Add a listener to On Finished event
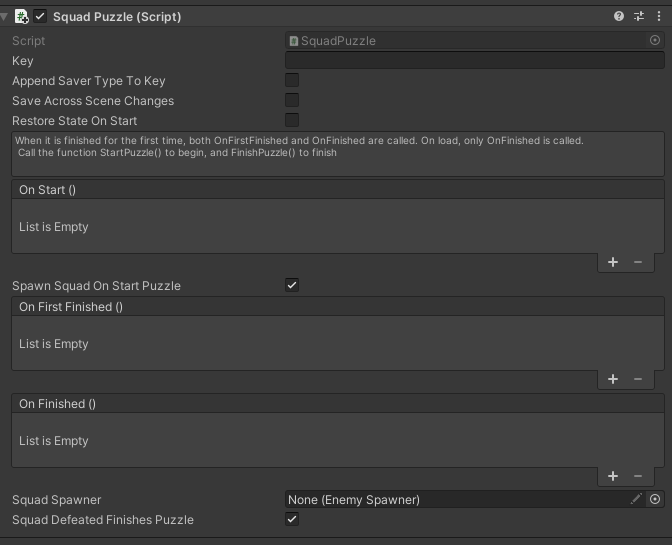 click(613, 476)
